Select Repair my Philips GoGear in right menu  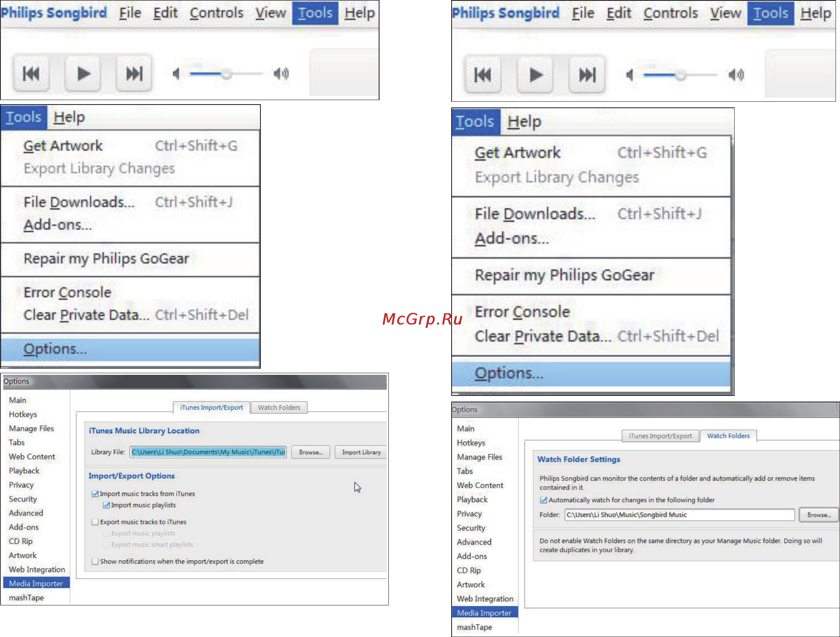(591, 275)
